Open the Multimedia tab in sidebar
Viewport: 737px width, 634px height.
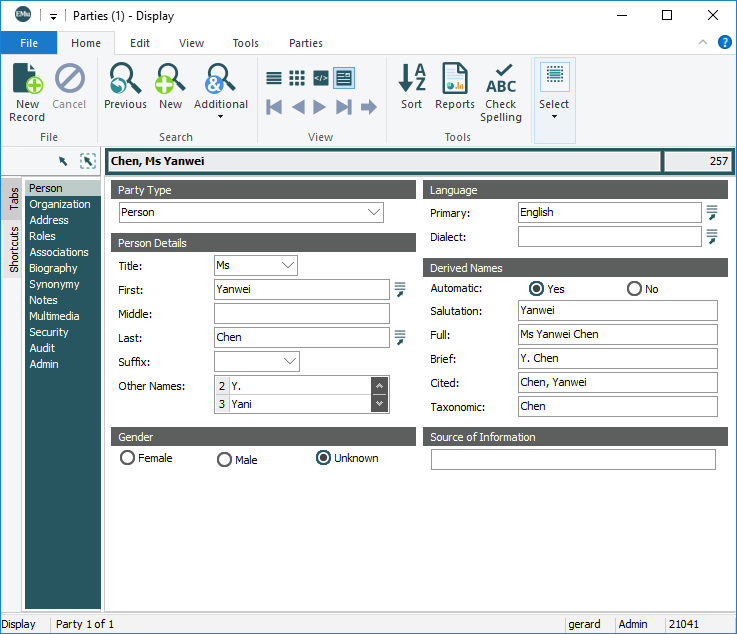(54, 316)
